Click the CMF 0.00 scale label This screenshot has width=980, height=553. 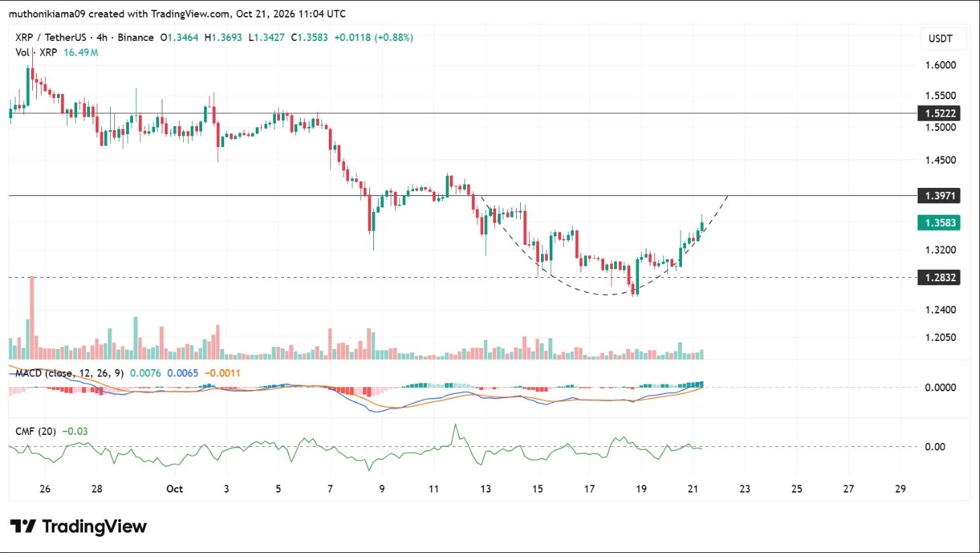(935, 446)
